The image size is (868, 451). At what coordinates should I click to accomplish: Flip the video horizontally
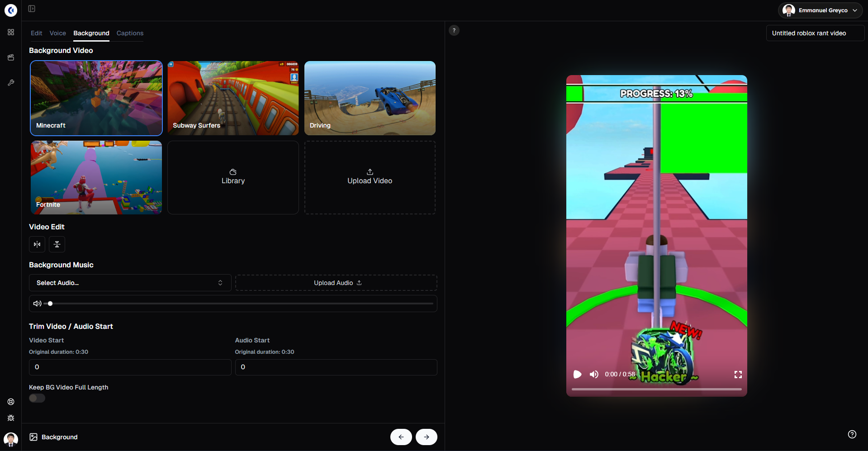point(37,244)
